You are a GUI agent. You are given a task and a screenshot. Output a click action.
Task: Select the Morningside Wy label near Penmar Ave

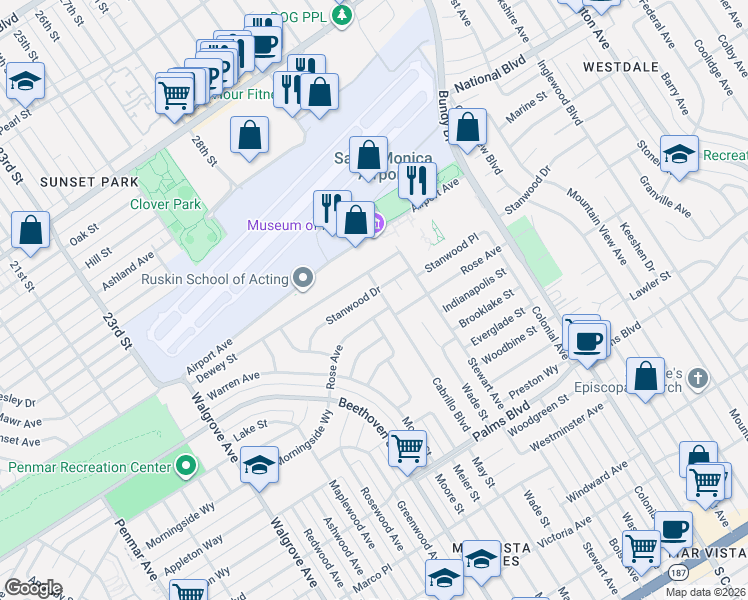click(180, 526)
